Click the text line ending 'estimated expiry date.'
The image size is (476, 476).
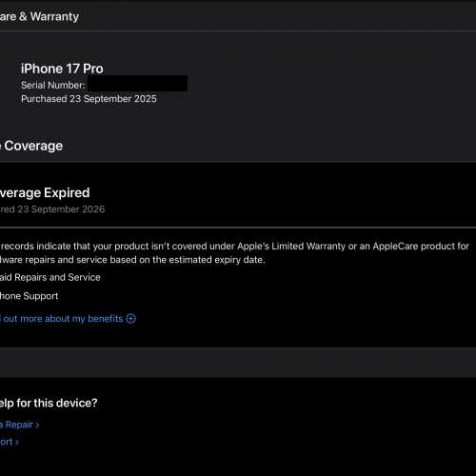(132, 260)
